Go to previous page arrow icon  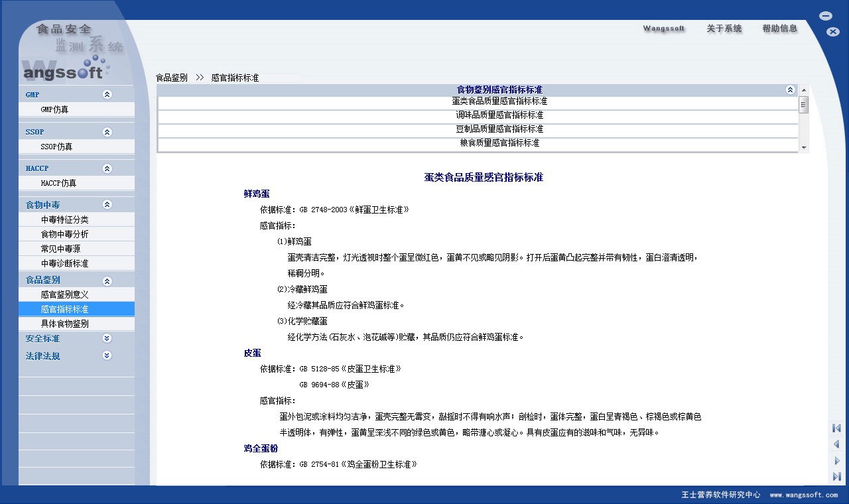[836, 444]
